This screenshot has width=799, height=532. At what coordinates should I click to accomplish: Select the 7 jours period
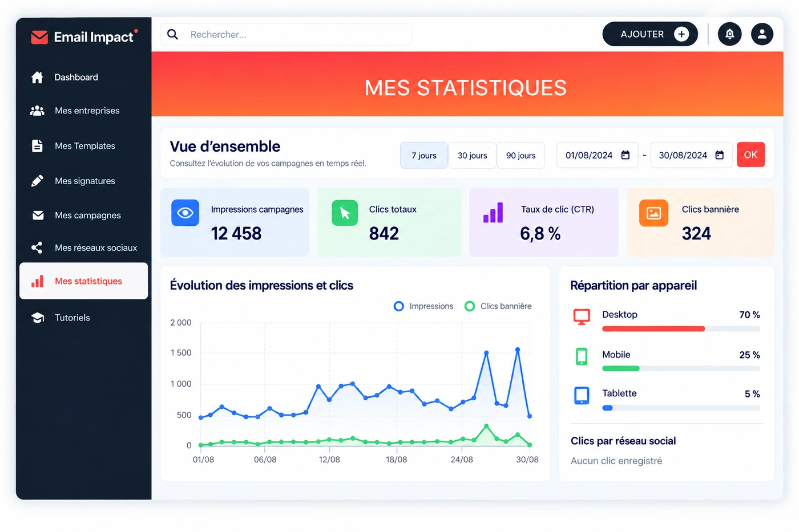(x=424, y=155)
